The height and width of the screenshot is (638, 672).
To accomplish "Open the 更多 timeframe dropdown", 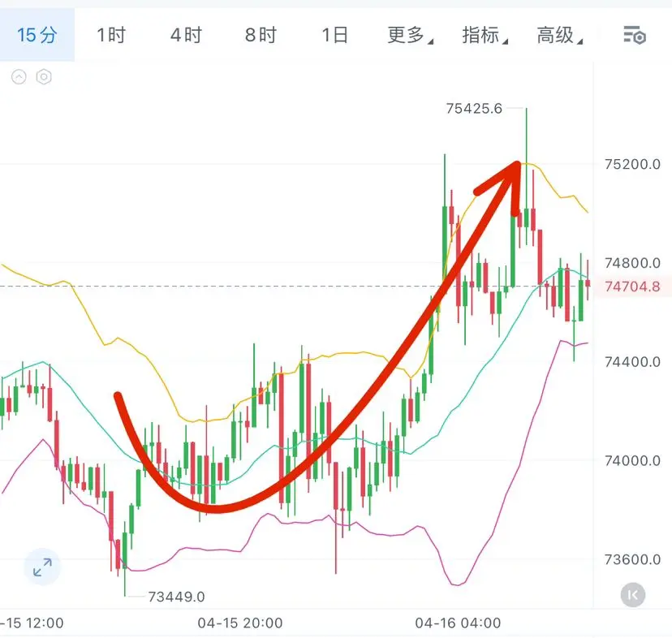I will click(410, 35).
